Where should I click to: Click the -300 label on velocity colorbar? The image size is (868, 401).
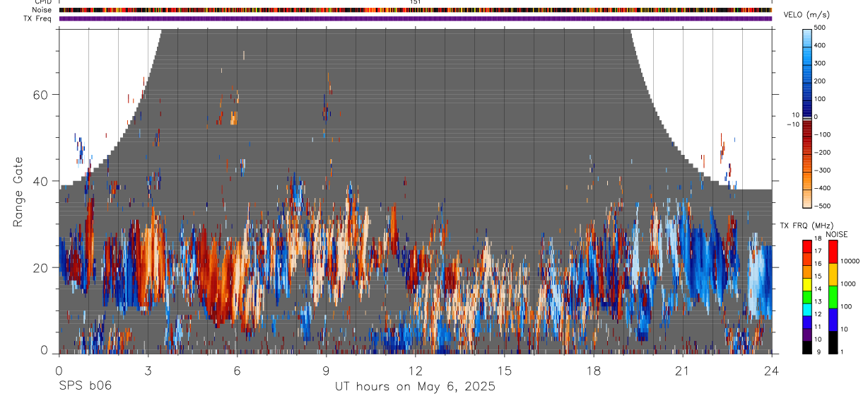click(x=823, y=170)
